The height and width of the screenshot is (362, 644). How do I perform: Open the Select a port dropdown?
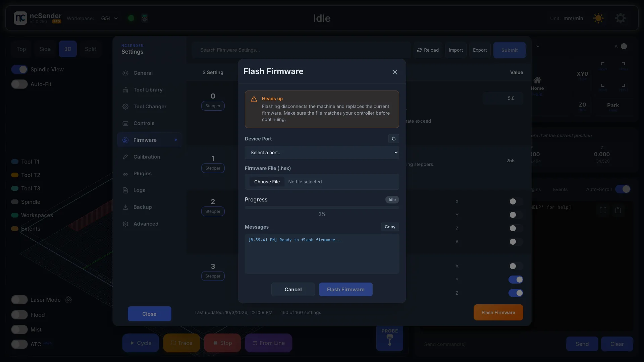click(x=322, y=153)
